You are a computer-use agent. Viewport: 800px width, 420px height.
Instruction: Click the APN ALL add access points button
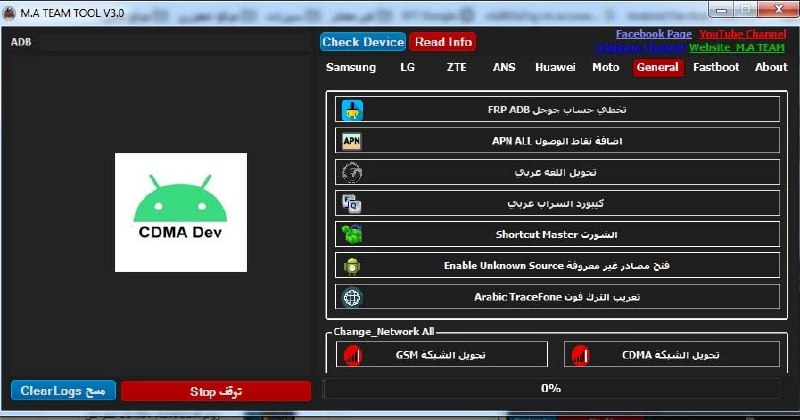pyautogui.click(x=557, y=141)
